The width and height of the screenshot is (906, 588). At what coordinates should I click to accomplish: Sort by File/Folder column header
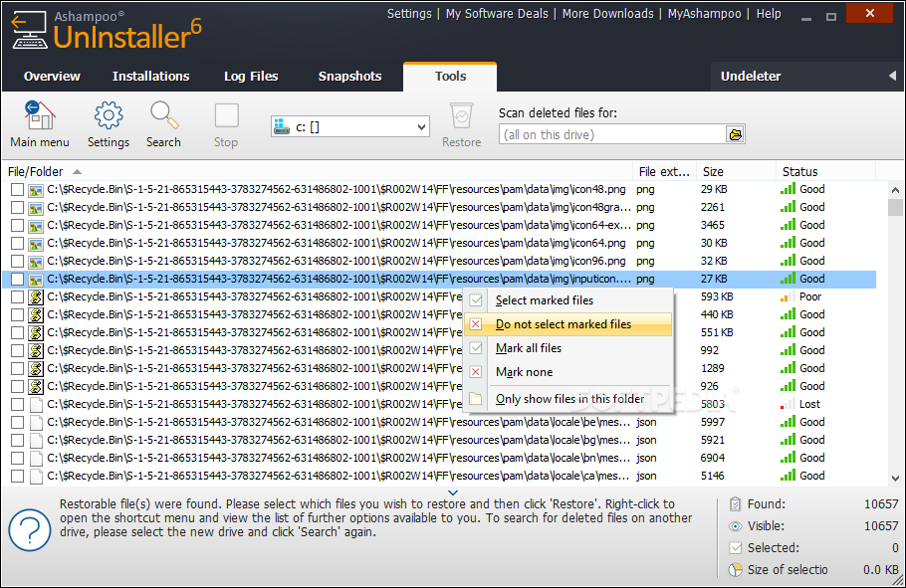tap(318, 171)
